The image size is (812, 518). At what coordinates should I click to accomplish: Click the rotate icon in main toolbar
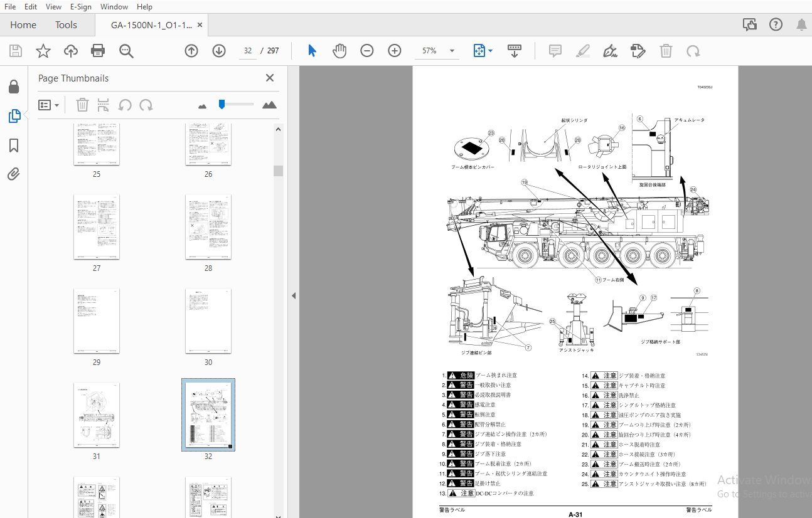tap(693, 51)
